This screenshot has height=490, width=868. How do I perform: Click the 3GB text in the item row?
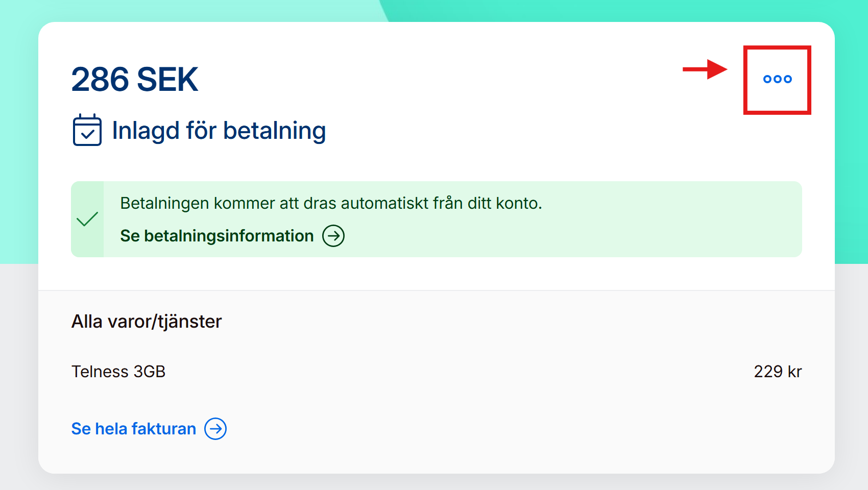149,372
